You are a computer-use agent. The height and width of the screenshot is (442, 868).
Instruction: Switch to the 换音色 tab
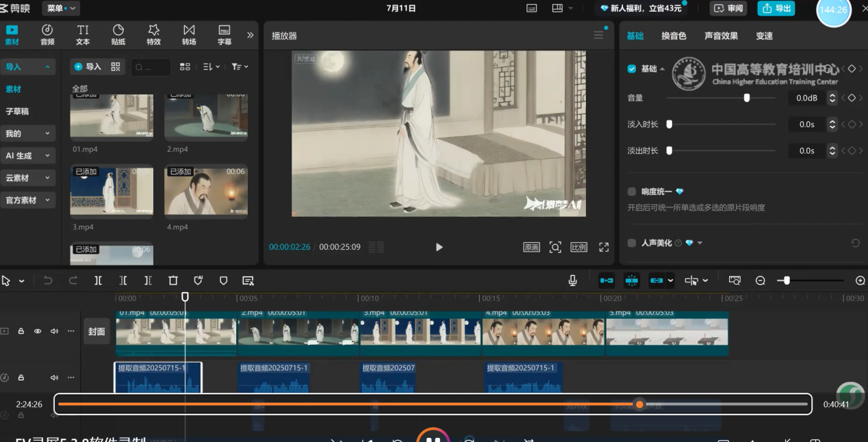point(674,36)
